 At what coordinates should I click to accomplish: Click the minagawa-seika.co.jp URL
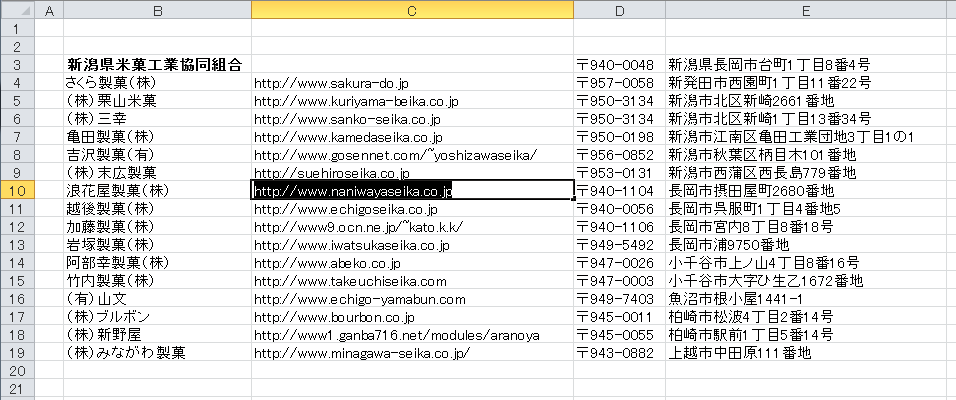[x=362, y=353]
